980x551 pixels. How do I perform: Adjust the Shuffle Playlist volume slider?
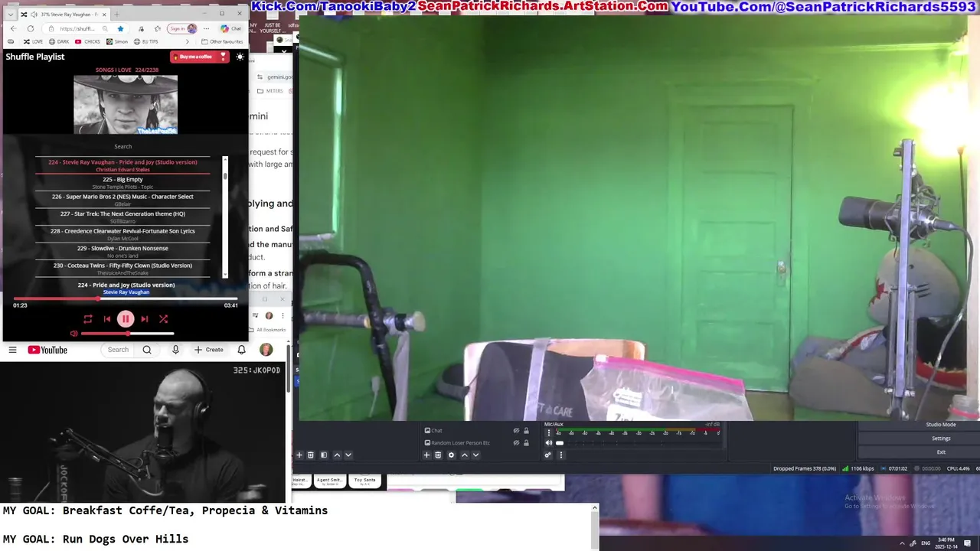(127, 334)
